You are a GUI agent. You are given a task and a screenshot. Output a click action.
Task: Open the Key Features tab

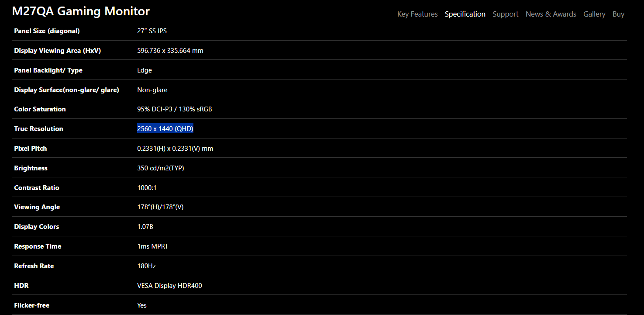tap(417, 14)
